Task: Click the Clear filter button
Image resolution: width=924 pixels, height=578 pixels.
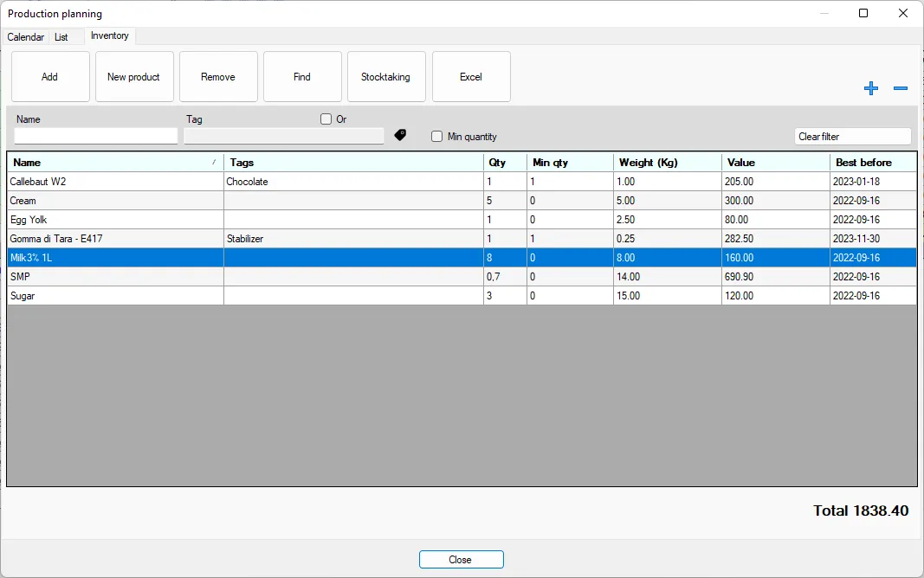Action: click(853, 136)
